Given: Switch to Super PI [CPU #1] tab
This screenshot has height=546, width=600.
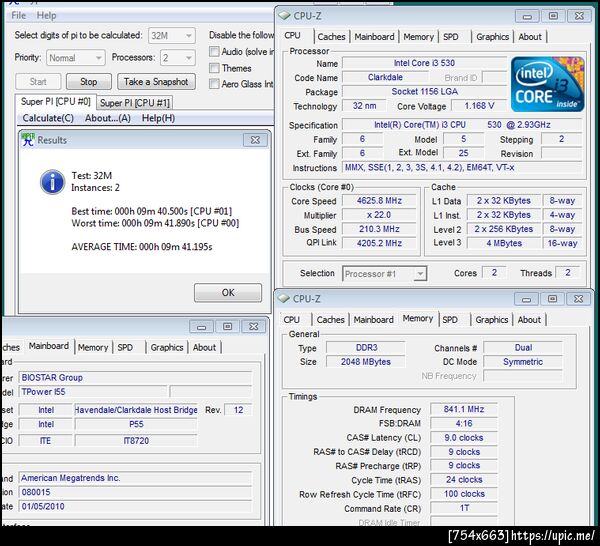Looking at the screenshot, I should pos(134,103).
